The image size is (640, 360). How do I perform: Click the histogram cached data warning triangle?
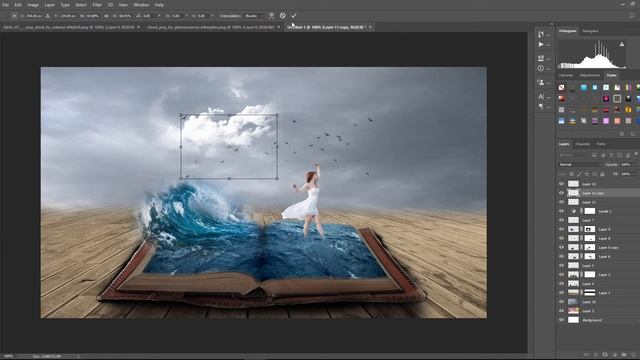622,44
